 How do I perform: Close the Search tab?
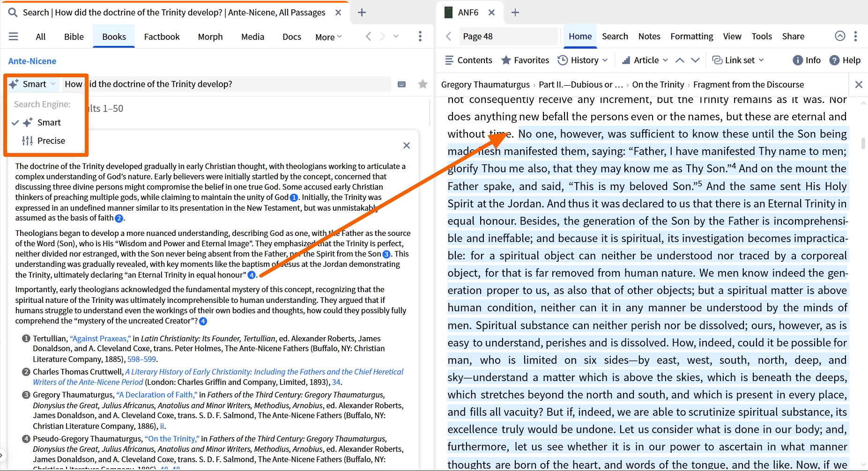click(338, 13)
